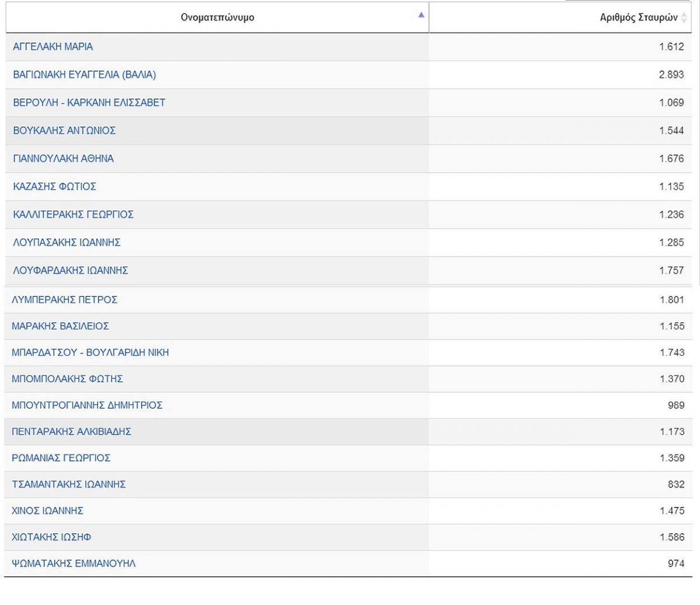The width and height of the screenshot is (700, 605).
Task: Open ΛΟΥΦΑΡΔΑΚΗΣ ΙΩΑΝΝΗΣ link
Action: point(71,271)
